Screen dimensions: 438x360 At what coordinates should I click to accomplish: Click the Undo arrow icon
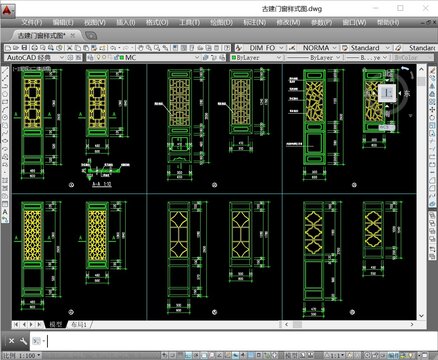(113, 48)
